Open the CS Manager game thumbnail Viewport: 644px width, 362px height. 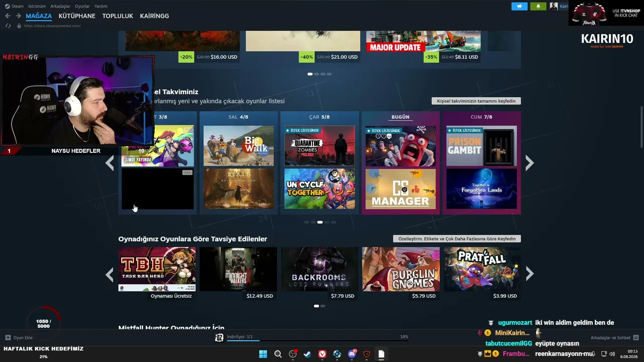400,189
